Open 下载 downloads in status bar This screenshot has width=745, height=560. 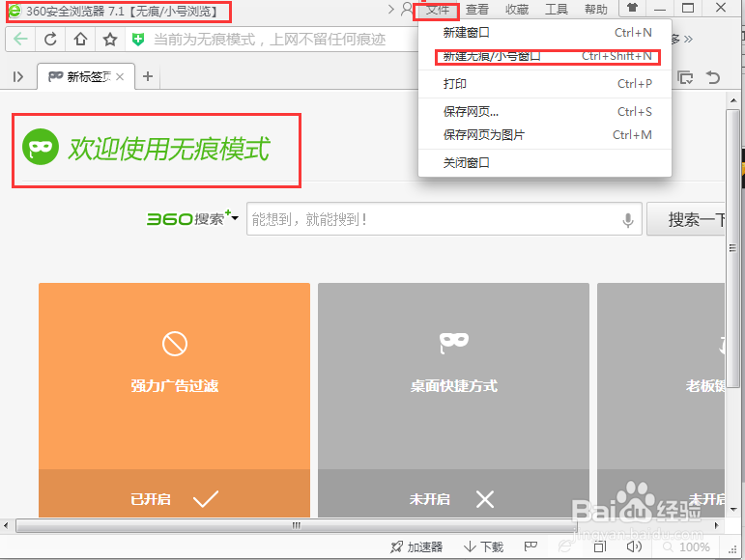483,547
